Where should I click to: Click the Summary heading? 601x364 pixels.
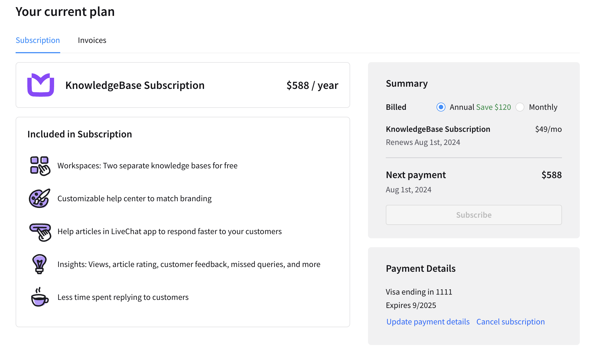coord(407,83)
